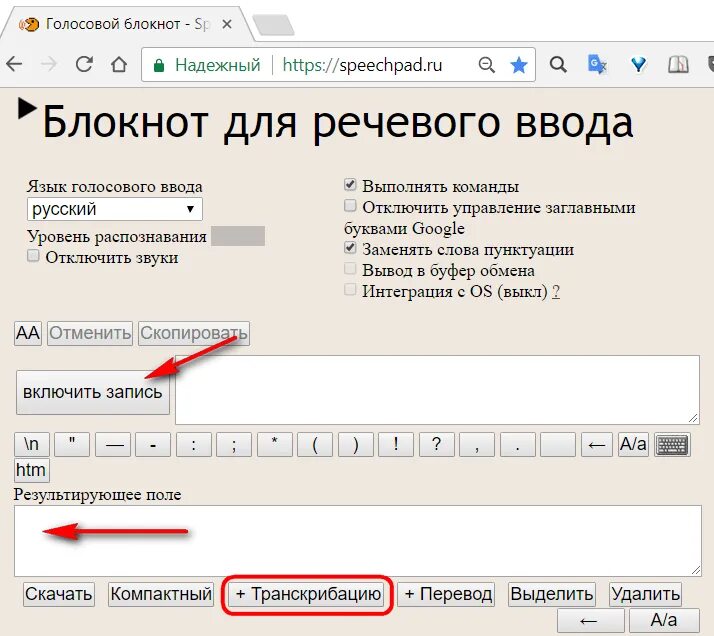Click into the Результирующее поле text area

357,541
